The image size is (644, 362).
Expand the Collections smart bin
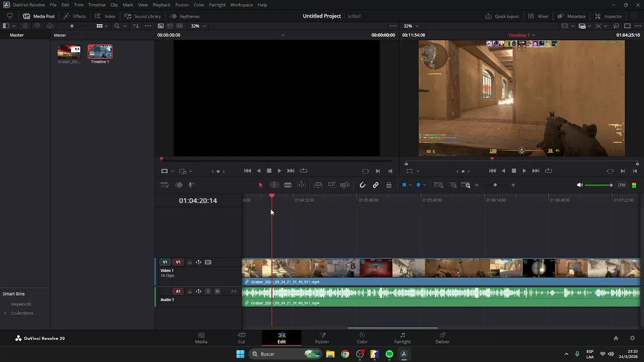tap(5, 313)
